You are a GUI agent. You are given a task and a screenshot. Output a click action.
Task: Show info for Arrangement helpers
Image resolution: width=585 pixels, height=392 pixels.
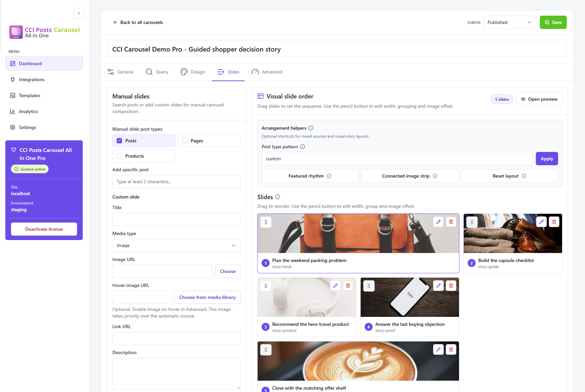pos(311,128)
